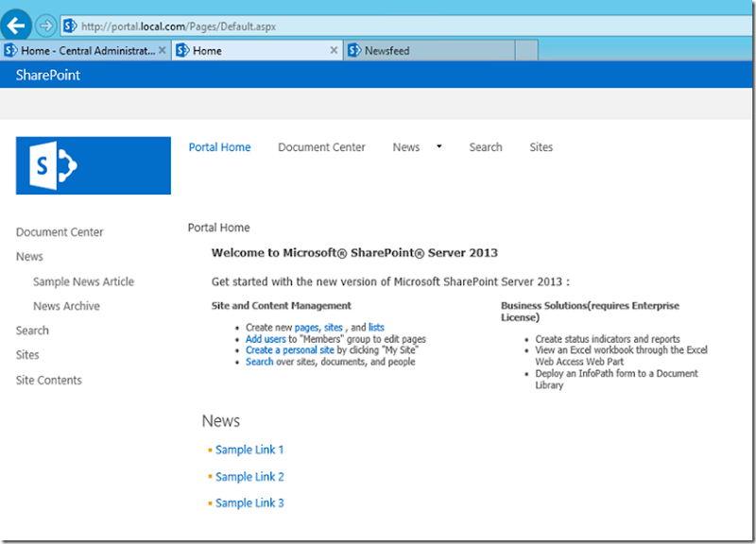Switch to Home - Central Administration tab
Viewport: 756px width, 544px height.
(86, 51)
